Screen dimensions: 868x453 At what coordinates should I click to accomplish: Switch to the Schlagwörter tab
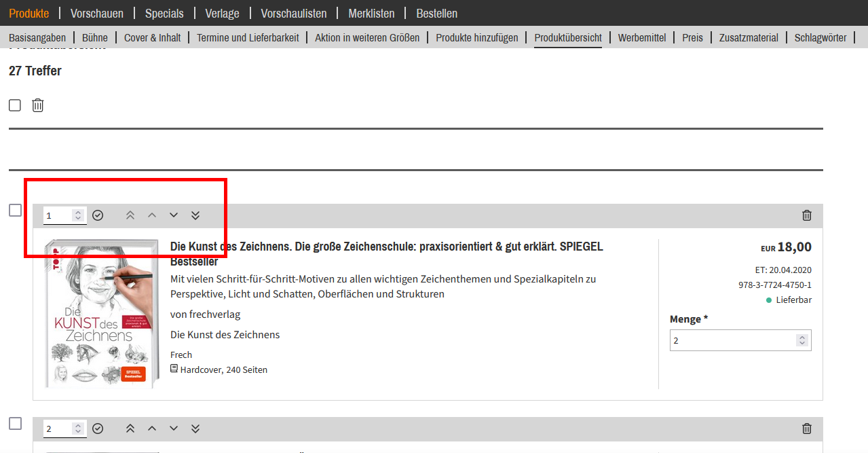[820, 37]
